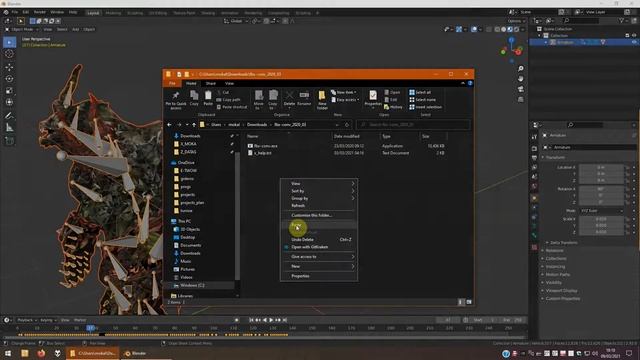
Task: Open the Object properties tab icon (orange square)
Action: click(534, 198)
